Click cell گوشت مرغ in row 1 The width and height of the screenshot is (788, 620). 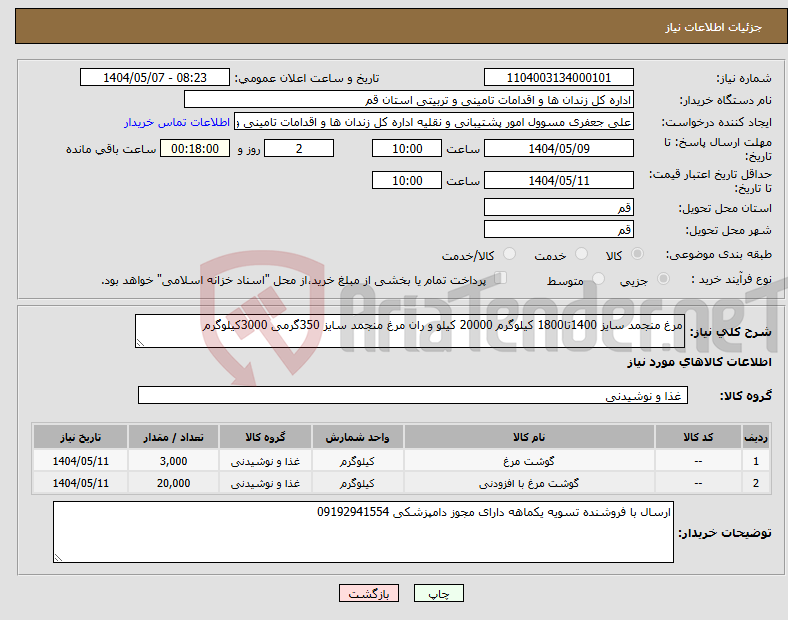[x=529, y=461]
